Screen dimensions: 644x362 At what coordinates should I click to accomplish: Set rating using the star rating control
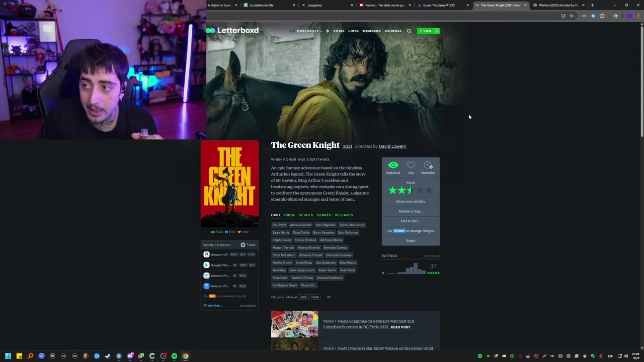[x=411, y=190]
